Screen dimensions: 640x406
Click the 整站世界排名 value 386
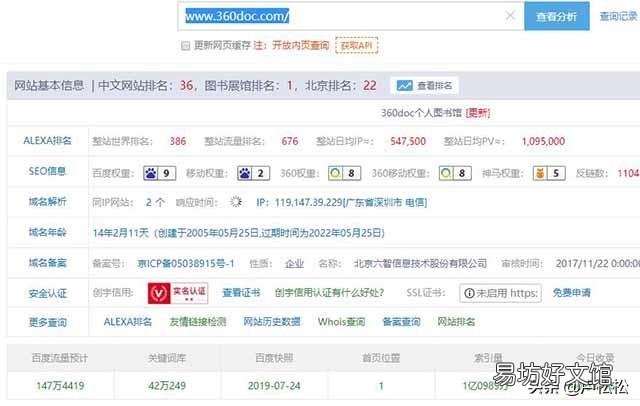coord(178,142)
